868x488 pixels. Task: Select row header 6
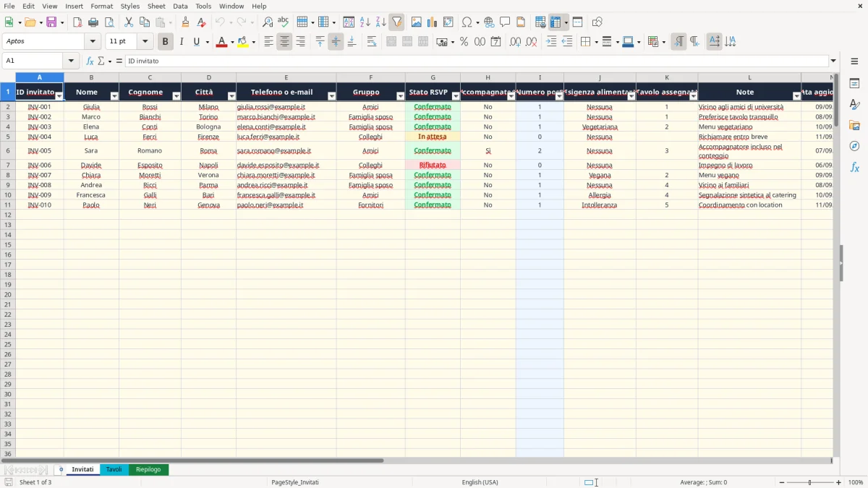(x=8, y=150)
